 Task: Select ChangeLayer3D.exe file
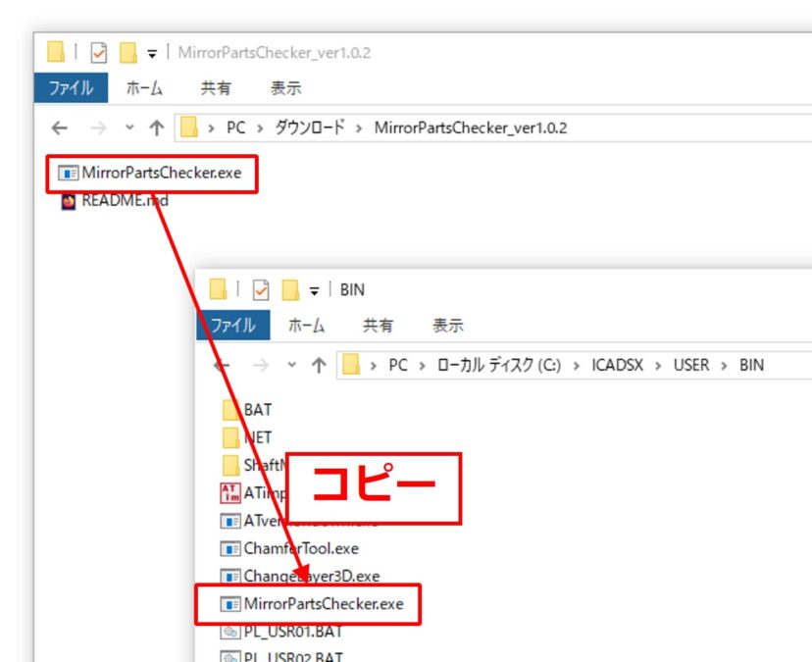(310, 576)
